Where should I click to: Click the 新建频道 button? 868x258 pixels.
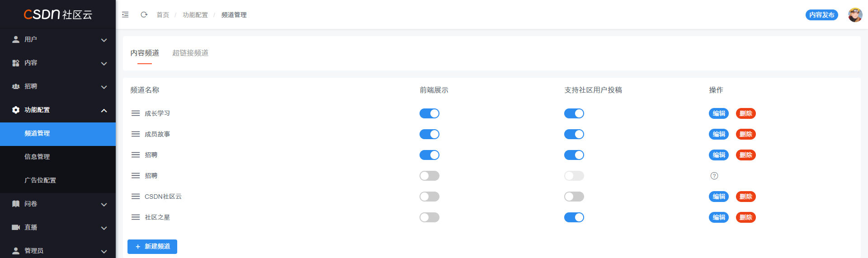coord(152,247)
